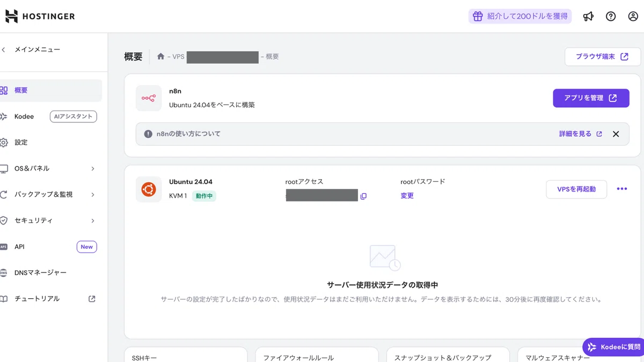
Task: Click the 動作中 status badge
Action: pyautogui.click(x=204, y=196)
